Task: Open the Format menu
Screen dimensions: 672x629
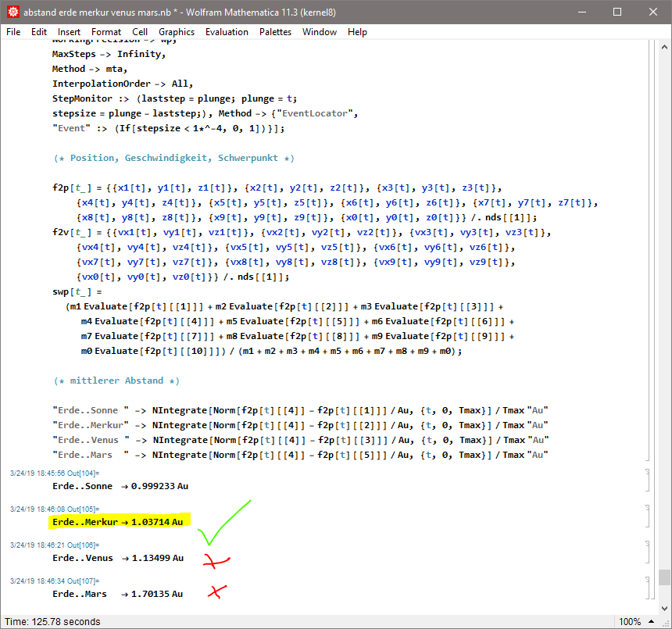Action: click(x=106, y=32)
